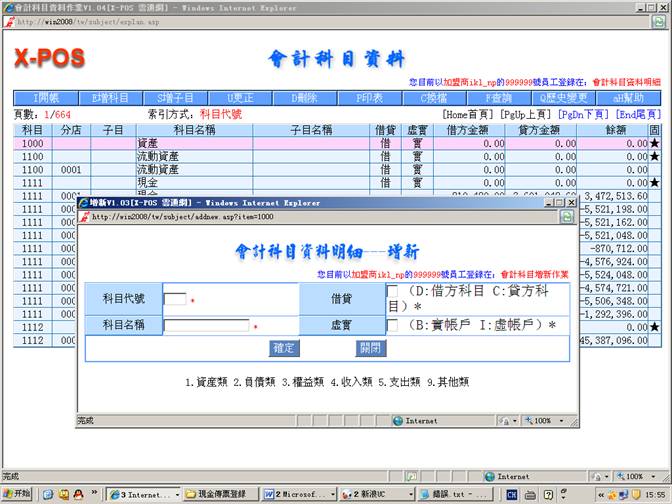672x504 pixels.
Task: Switch to the 現金傳票登錄 taskbar item
Action: pos(220,494)
